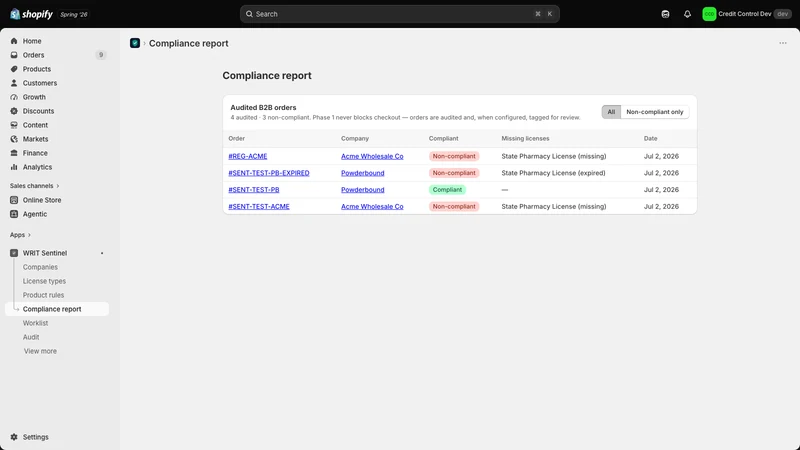Viewport: 800px width, 450px height.
Task: Open the Product rules page
Action: [43, 295]
